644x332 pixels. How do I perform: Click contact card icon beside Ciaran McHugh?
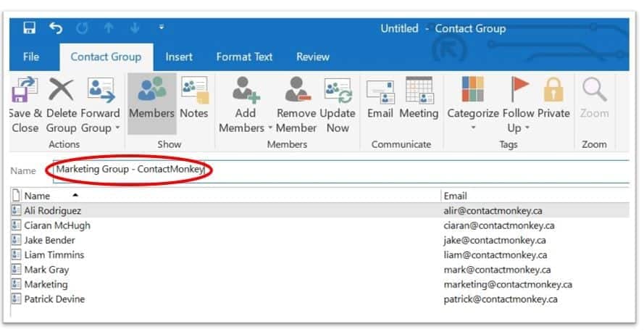point(16,225)
